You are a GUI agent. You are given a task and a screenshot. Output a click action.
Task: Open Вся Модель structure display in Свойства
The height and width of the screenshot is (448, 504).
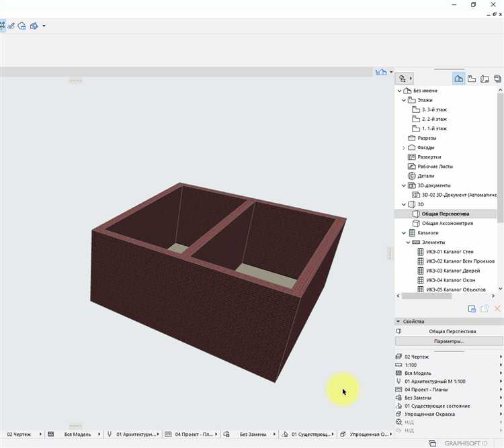tap(449, 373)
